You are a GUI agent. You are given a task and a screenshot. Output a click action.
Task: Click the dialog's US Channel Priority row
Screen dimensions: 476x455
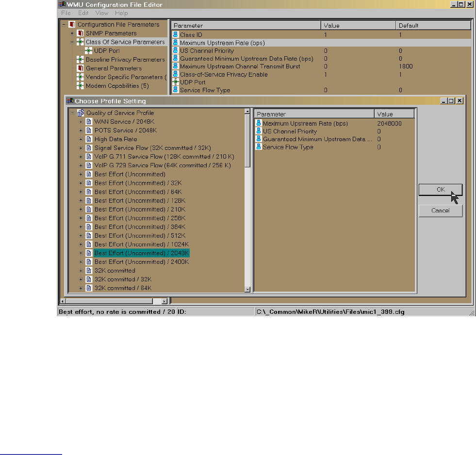(334, 131)
